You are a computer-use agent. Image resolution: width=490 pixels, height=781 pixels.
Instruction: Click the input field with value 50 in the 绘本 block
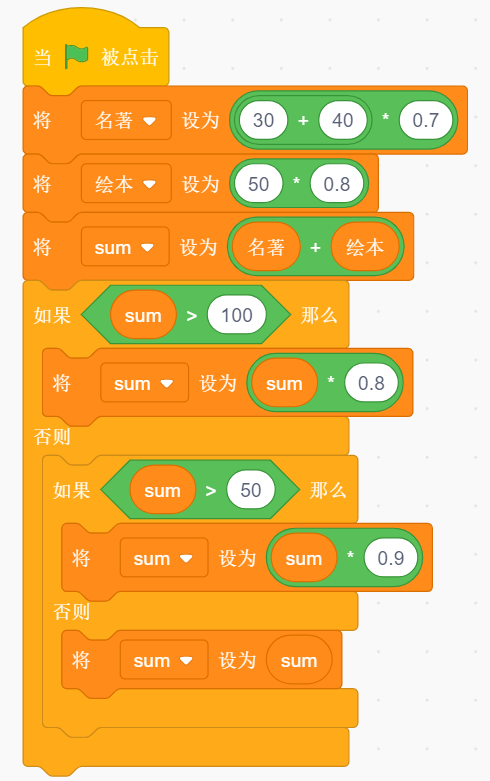[x=258, y=184]
